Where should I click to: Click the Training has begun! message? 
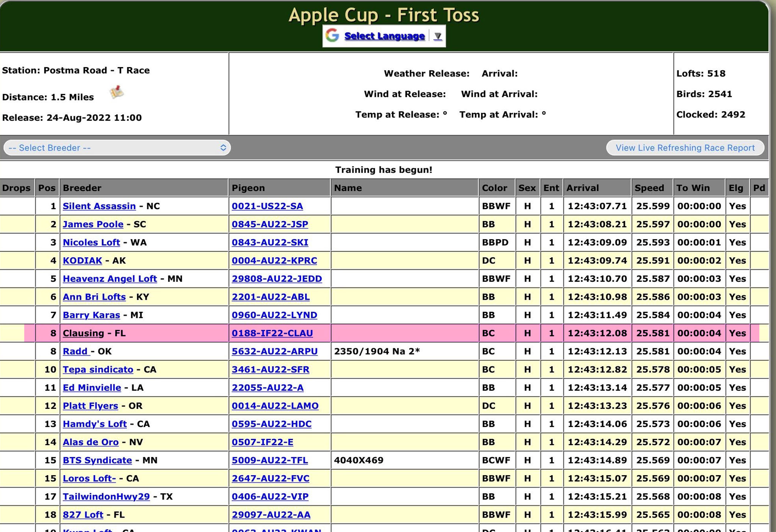(x=384, y=170)
